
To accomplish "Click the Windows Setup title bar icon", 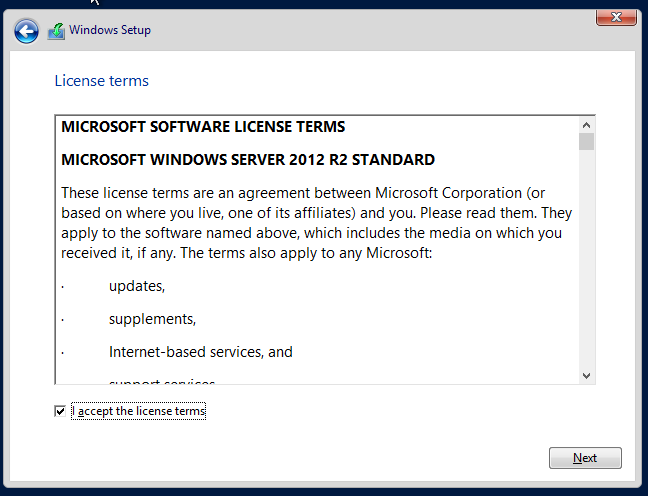I will [x=56, y=31].
